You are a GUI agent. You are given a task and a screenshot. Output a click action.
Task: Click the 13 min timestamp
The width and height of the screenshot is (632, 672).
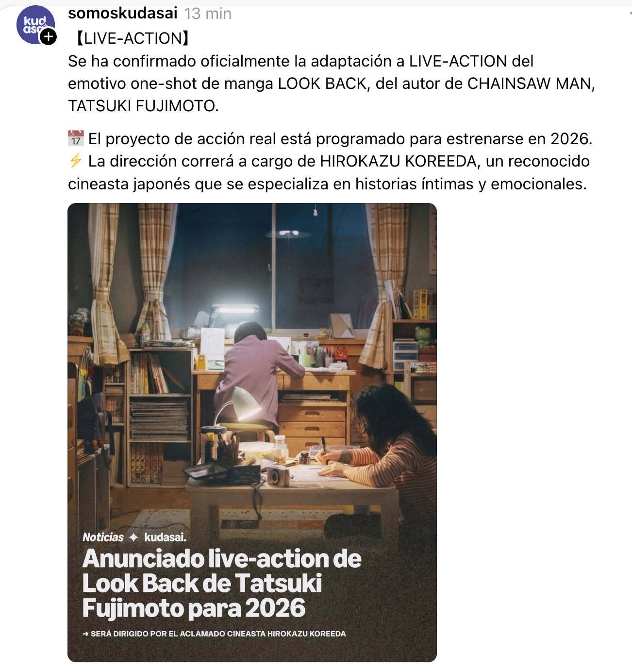point(208,14)
